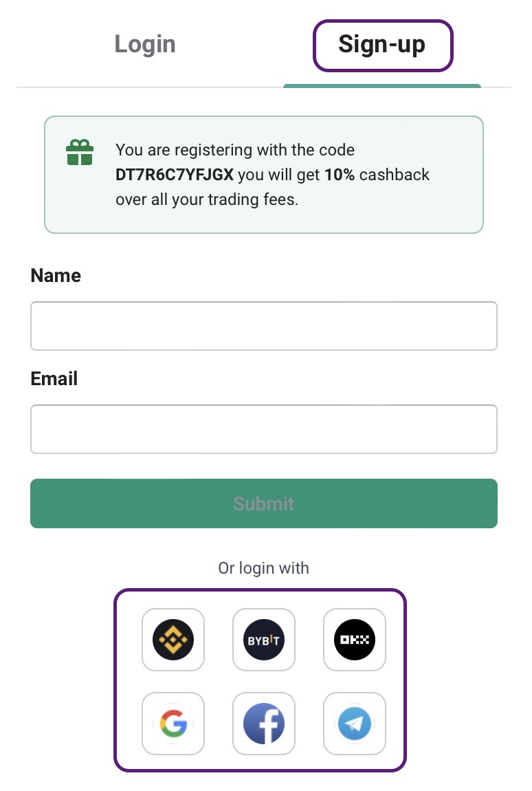Use the Telegram login icon

click(355, 724)
